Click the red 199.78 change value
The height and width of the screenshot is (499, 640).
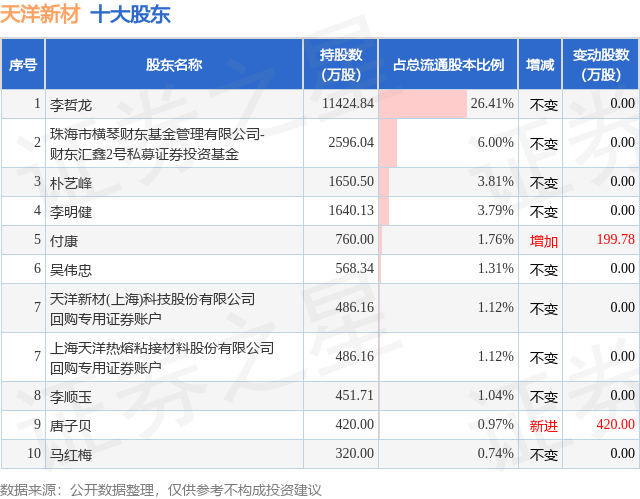616,239
